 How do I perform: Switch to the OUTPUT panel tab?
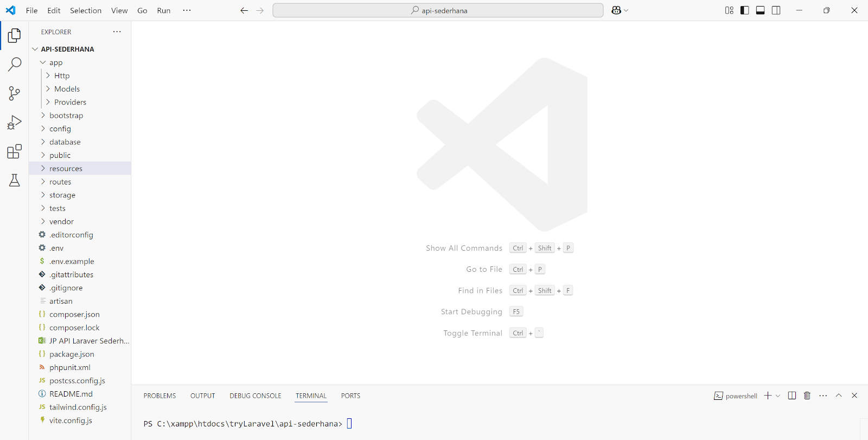[203, 396]
